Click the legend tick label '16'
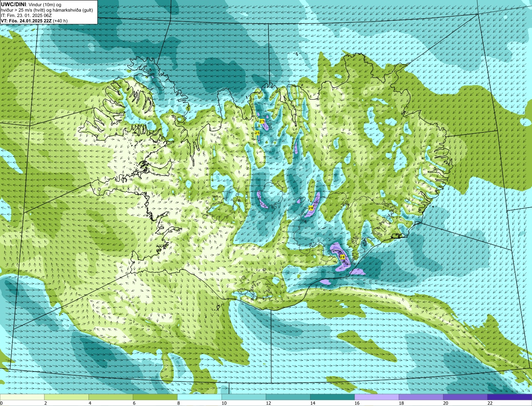532x406 pixels. click(x=357, y=403)
